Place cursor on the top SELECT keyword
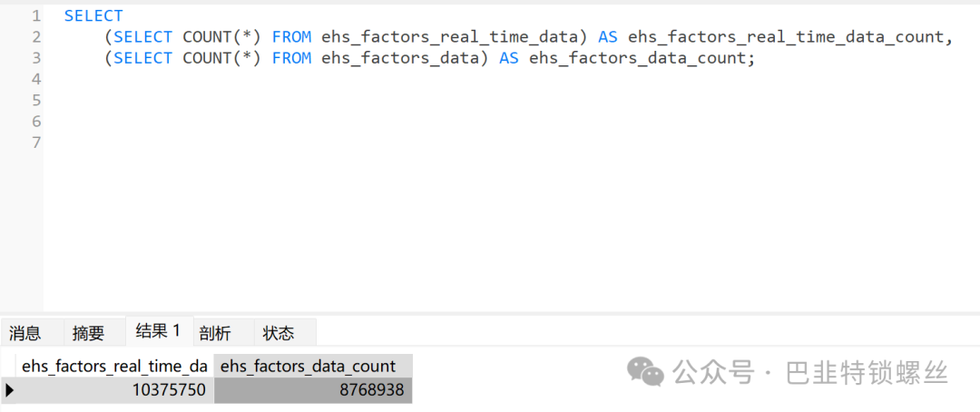The width and height of the screenshot is (980, 412). [93, 15]
